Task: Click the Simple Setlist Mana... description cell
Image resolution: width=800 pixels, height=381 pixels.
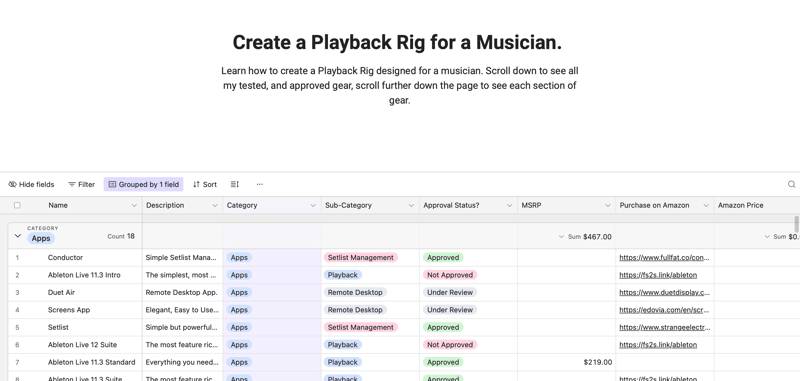Action: click(182, 258)
